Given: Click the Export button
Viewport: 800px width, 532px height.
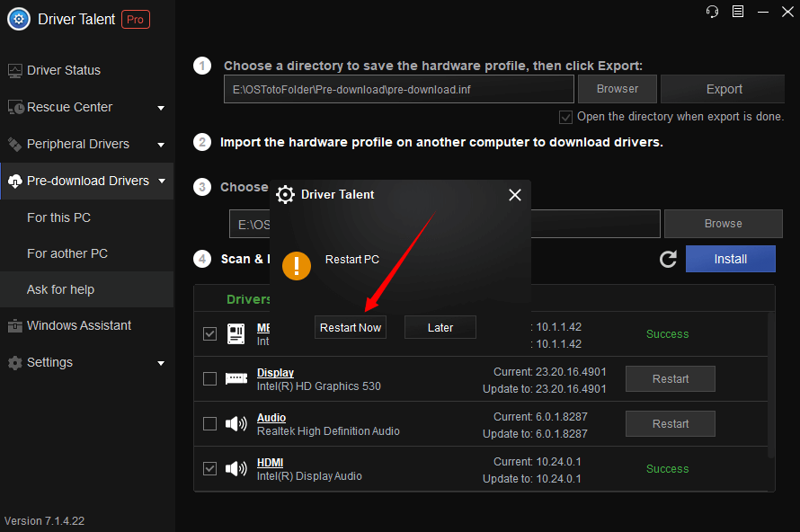Looking at the screenshot, I should [724, 89].
